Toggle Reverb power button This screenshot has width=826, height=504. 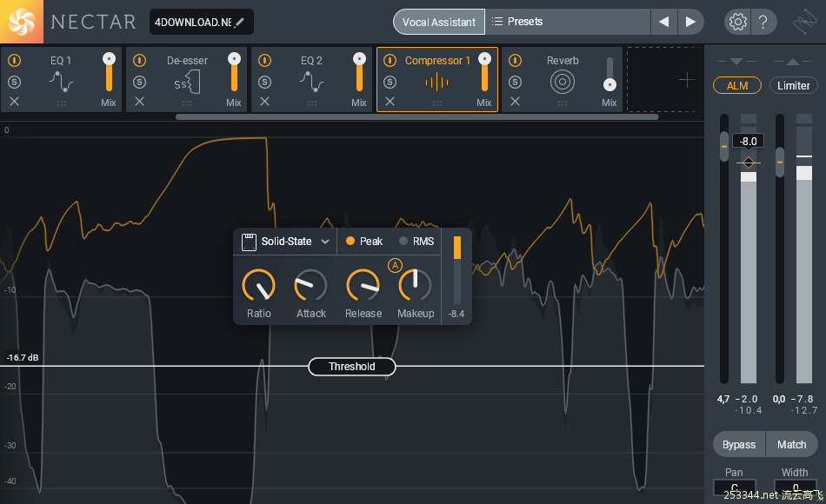[x=516, y=61]
